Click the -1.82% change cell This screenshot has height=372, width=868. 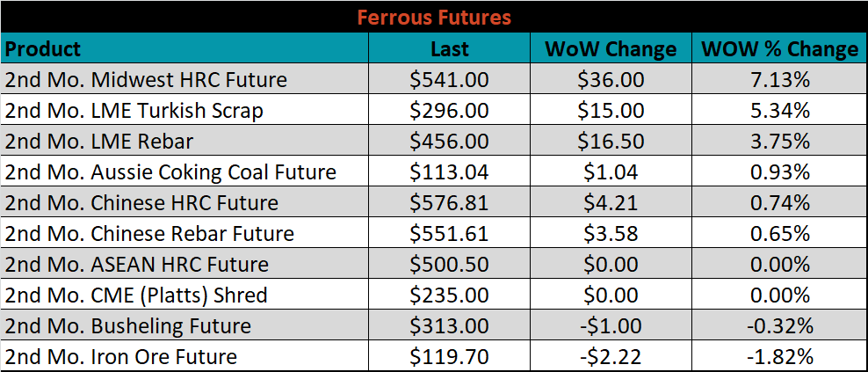click(779, 356)
